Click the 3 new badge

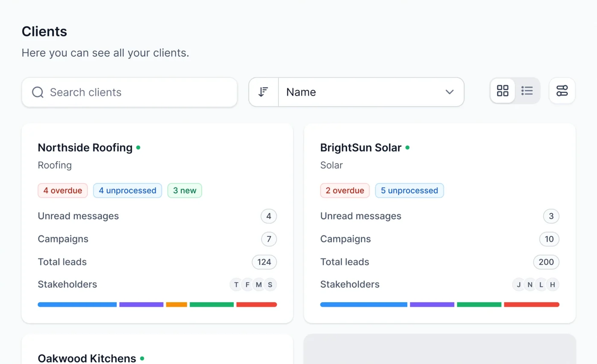point(185,191)
